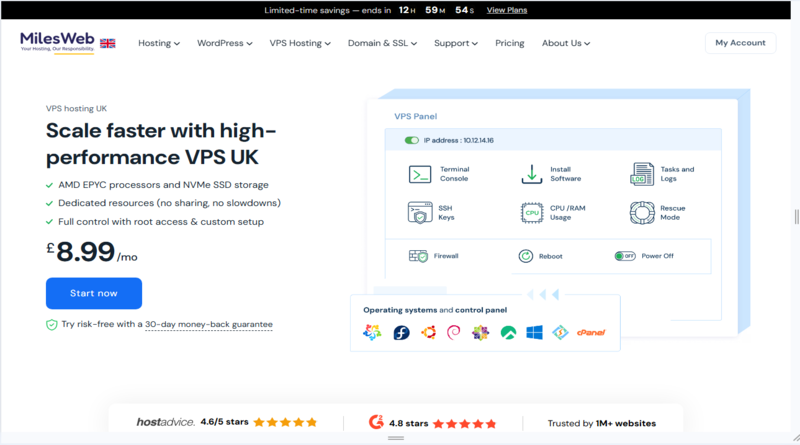Select the Rescue Mode lifebuoy icon

(x=642, y=213)
